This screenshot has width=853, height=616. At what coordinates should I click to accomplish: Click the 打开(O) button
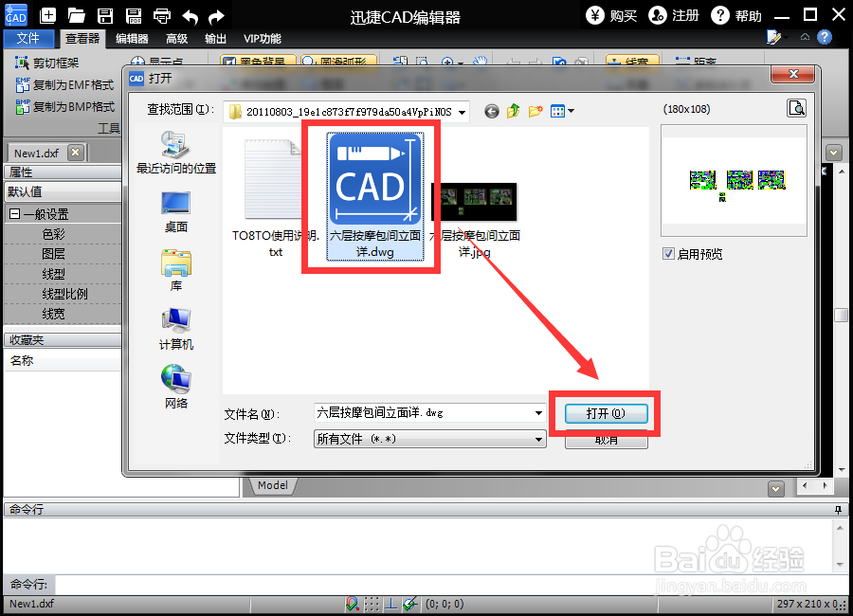click(606, 413)
